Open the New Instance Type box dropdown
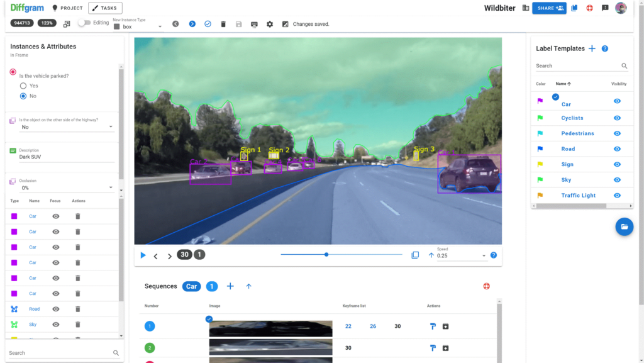This screenshot has height=363, width=644. pos(138,26)
